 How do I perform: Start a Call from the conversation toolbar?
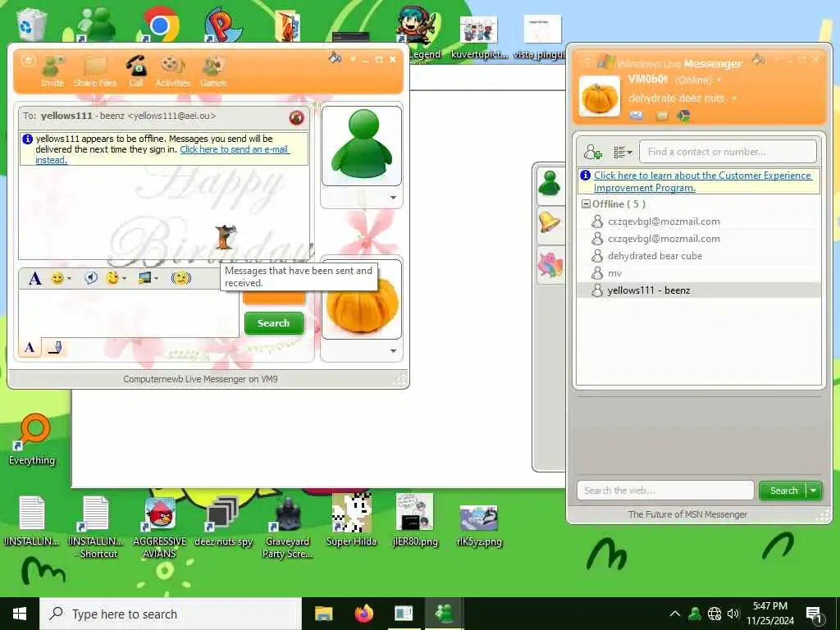click(135, 71)
